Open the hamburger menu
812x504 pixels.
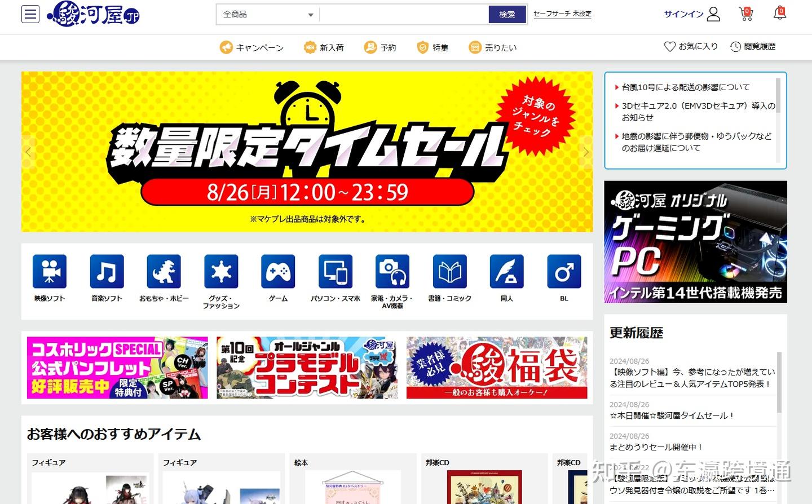30,14
